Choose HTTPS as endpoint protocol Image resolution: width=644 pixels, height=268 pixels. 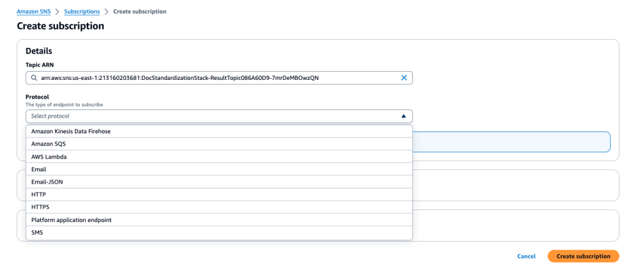[40, 207]
